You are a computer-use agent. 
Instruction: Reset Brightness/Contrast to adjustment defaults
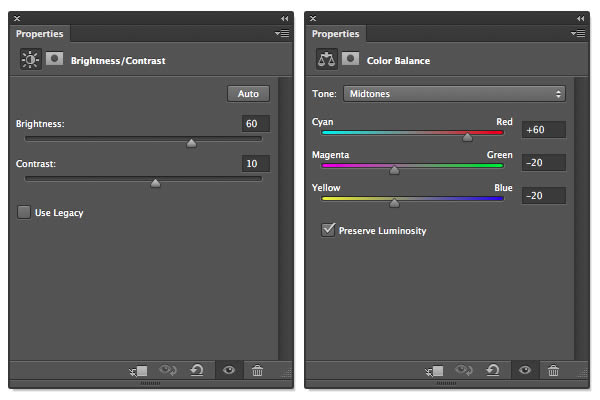[197, 370]
